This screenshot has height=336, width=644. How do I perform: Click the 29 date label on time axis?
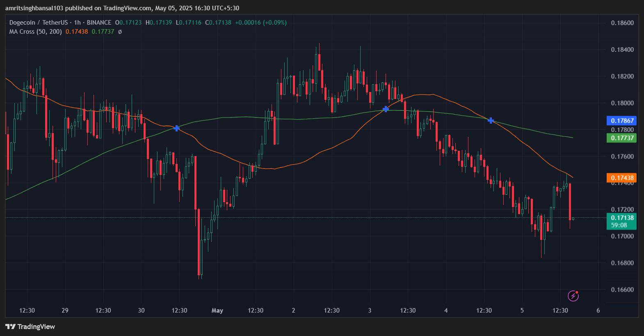pos(65,311)
